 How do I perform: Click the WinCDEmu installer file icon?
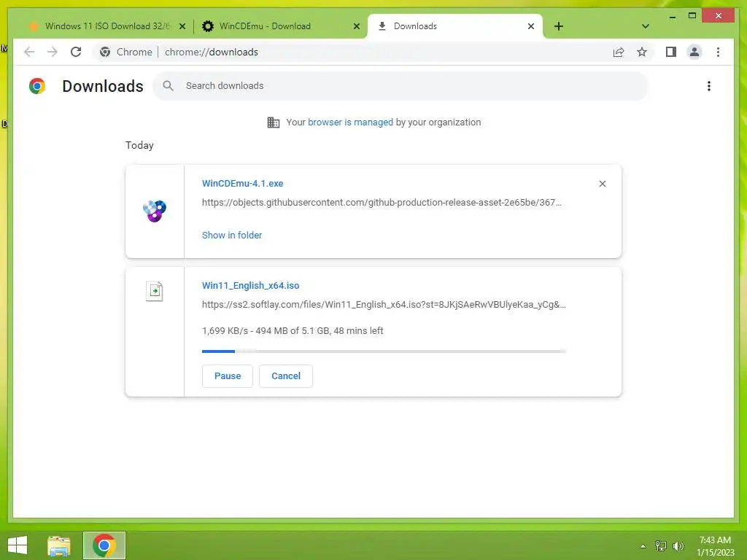coord(155,211)
